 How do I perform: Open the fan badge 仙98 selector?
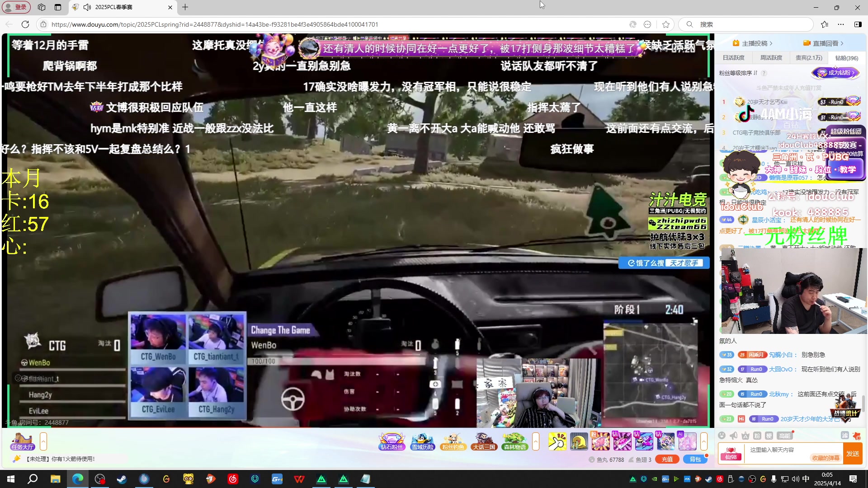[731, 454]
